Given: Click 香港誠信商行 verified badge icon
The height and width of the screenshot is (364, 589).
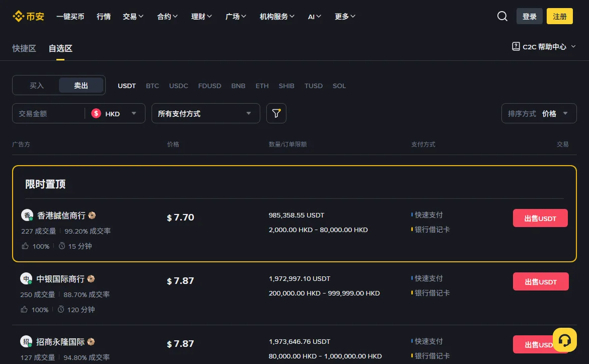Looking at the screenshot, I should coord(92,215).
